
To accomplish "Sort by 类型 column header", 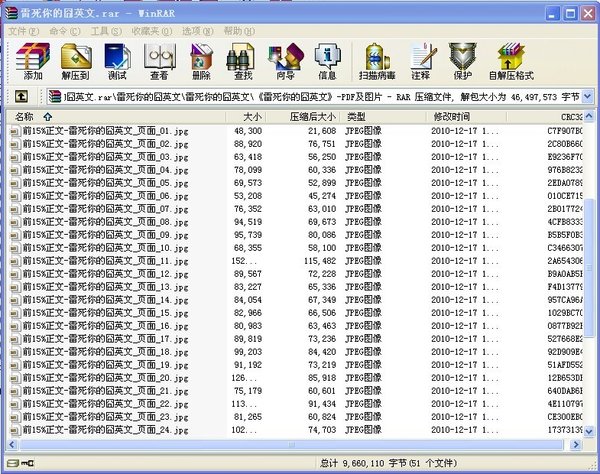I will pos(383,117).
